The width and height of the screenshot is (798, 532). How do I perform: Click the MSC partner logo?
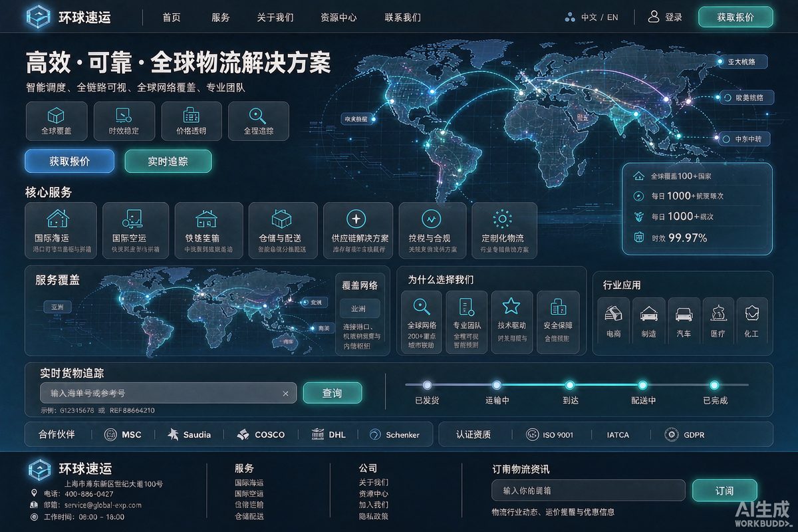[123, 435]
